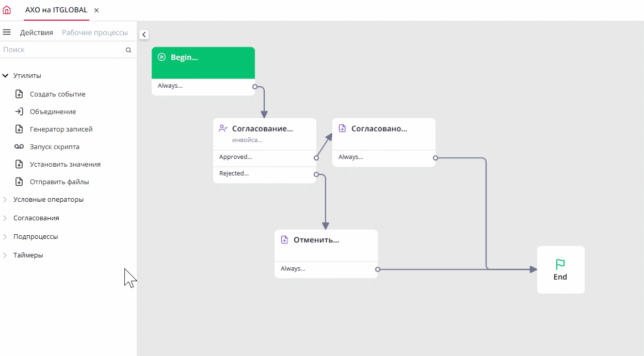Click the Запуск скрипта script icon

[19, 147]
